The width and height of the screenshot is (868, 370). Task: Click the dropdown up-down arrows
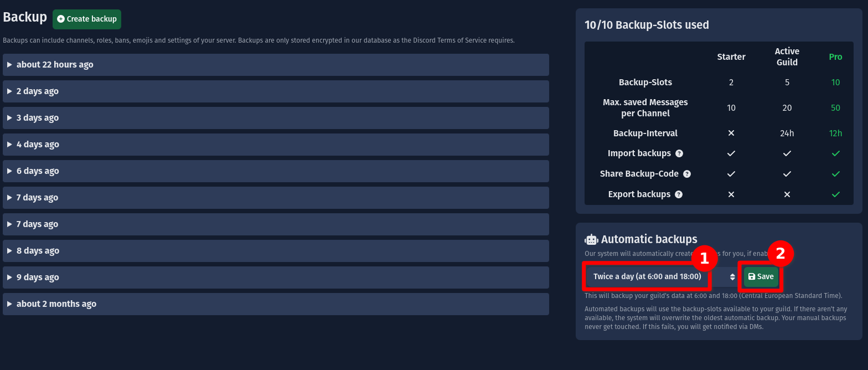(x=732, y=277)
